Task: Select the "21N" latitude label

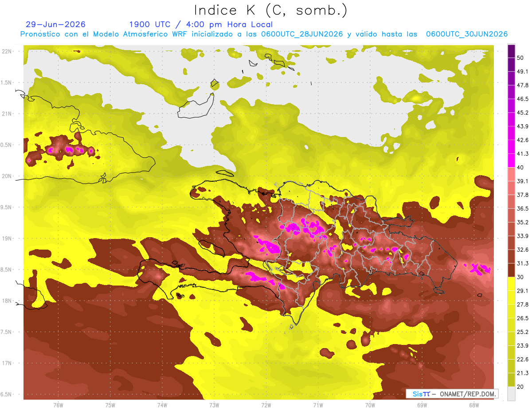Action: point(8,114)
